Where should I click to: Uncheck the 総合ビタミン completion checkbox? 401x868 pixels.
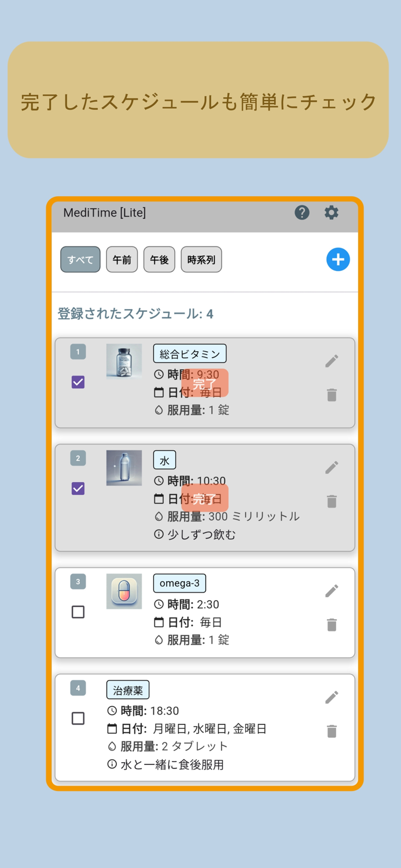(x=78, y=382)
